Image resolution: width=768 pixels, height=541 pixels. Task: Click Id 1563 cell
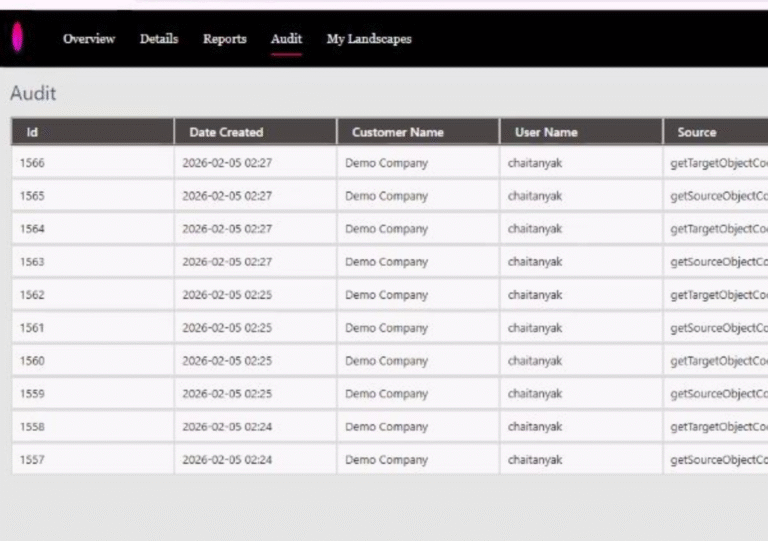tap(33, 262)
